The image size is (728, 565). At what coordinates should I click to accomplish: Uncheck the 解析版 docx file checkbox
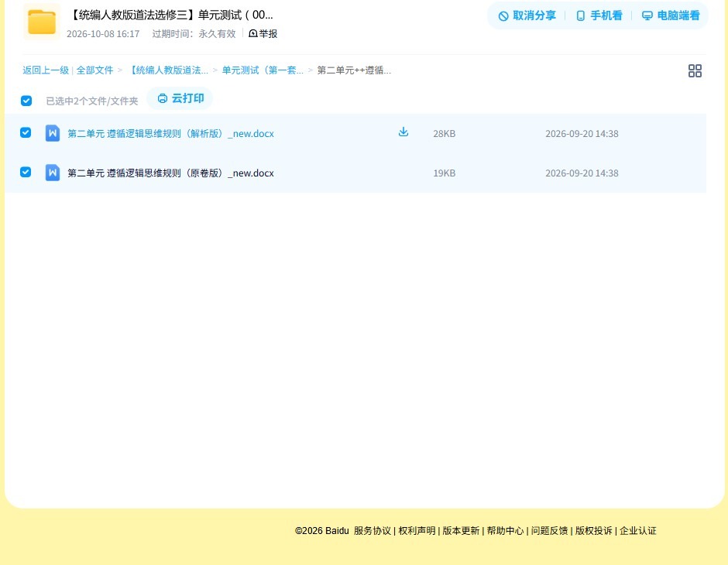(x=26, y=132)
